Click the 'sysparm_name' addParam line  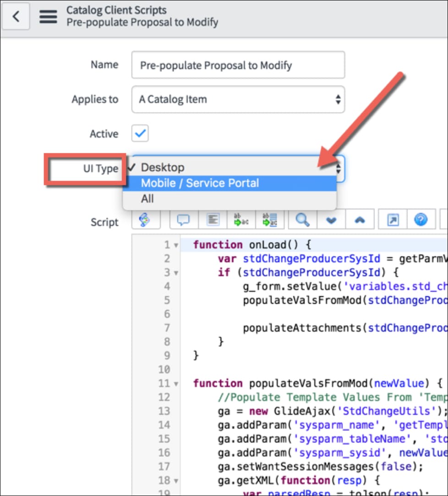pos(333,425)
